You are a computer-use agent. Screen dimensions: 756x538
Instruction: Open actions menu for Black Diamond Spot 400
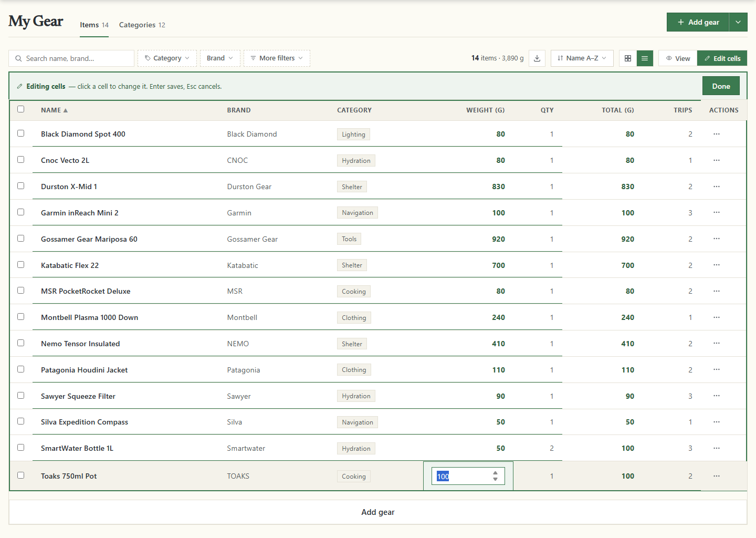[717, 134]
